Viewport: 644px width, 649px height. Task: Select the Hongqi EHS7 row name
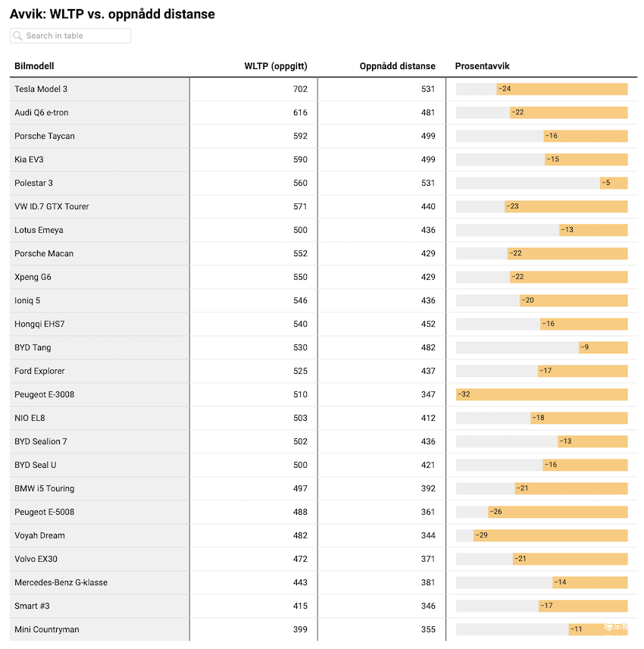(x=39, y=324)
